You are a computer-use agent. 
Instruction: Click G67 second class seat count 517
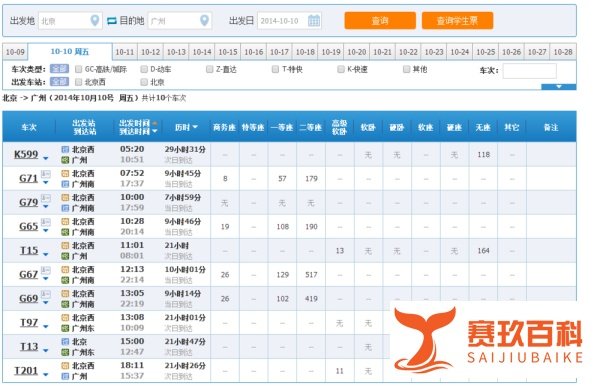pyautogui.click(x=311, y=275)
